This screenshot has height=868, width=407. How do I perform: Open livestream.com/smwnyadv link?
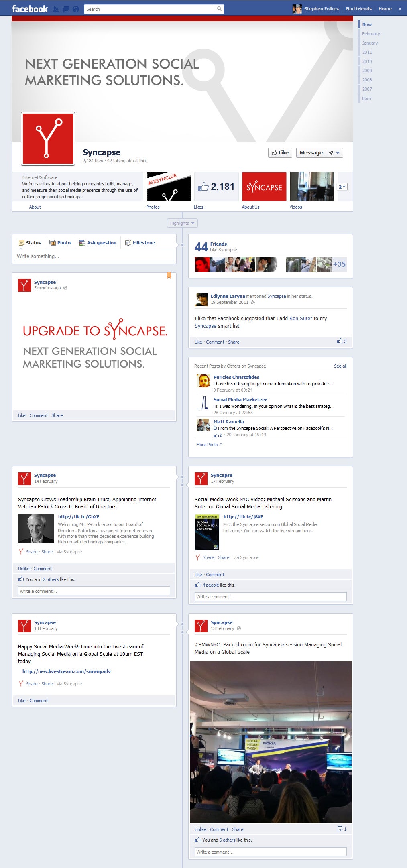pos(67,671)
